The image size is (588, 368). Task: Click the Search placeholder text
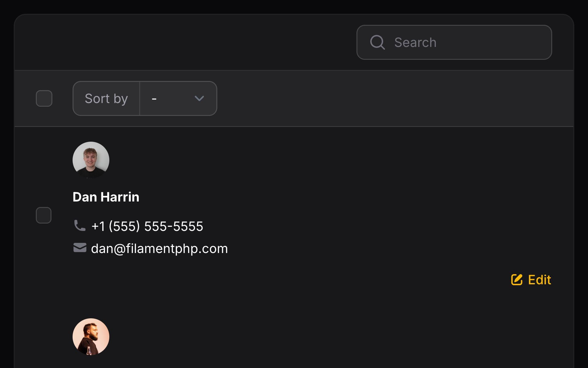click(x=415, y=42)
